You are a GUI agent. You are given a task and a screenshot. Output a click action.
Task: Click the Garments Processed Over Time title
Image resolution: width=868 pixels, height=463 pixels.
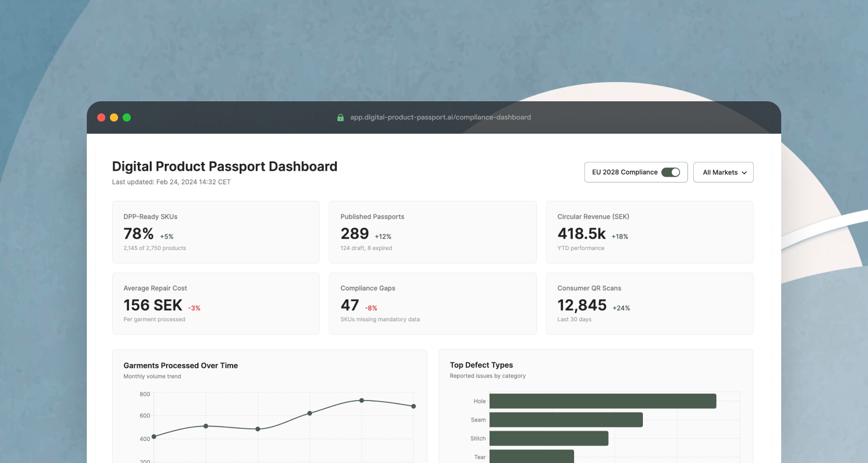point(181,366)
